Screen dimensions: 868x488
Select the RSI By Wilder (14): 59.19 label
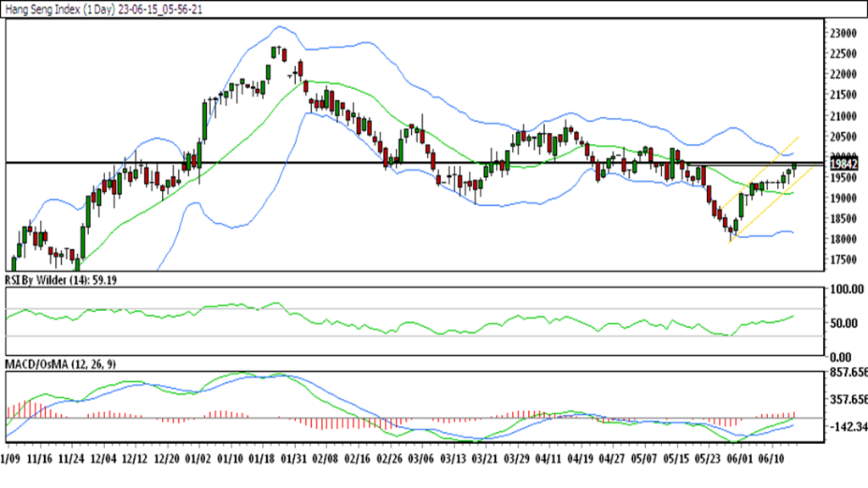pos(61,280)
